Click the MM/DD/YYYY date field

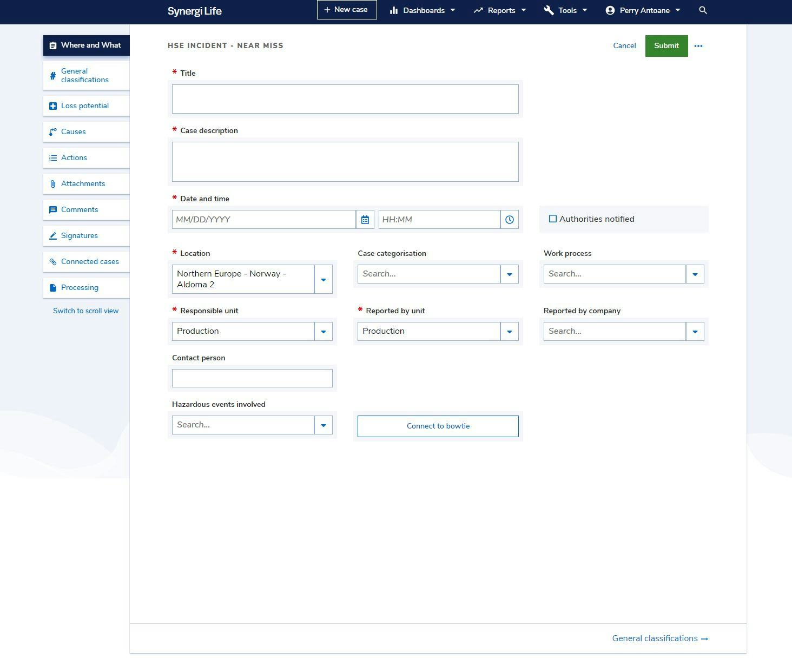pos(264,220)
